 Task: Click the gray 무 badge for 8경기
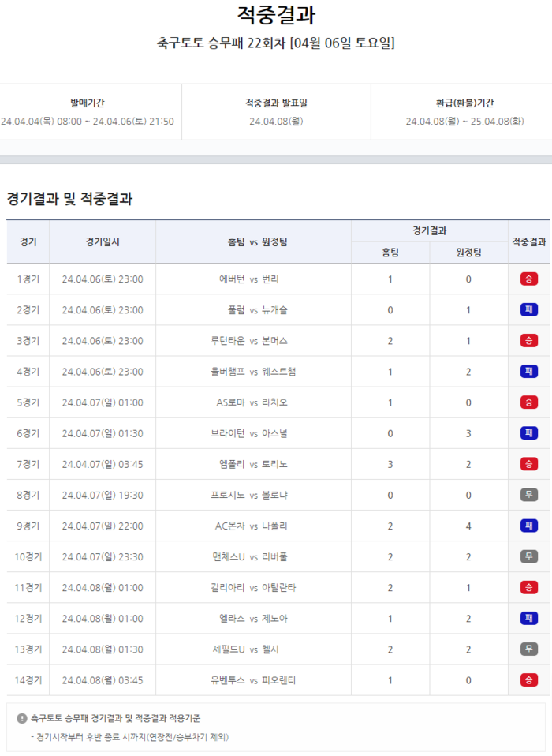tap(528, 495)
